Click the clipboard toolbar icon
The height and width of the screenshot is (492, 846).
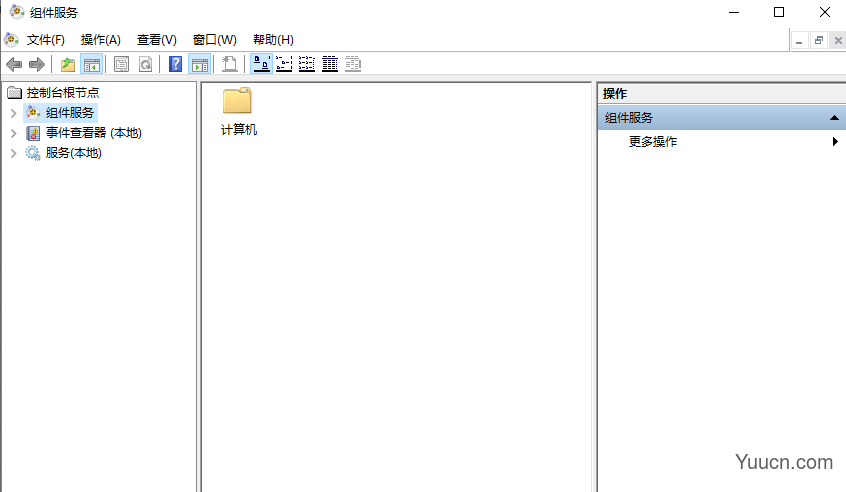point(230,64)
